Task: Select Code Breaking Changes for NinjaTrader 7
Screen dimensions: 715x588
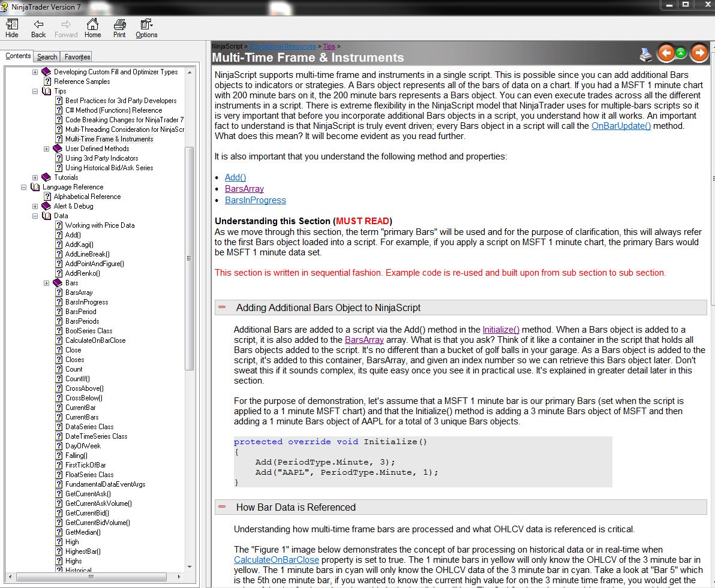Action: point(124,119)
